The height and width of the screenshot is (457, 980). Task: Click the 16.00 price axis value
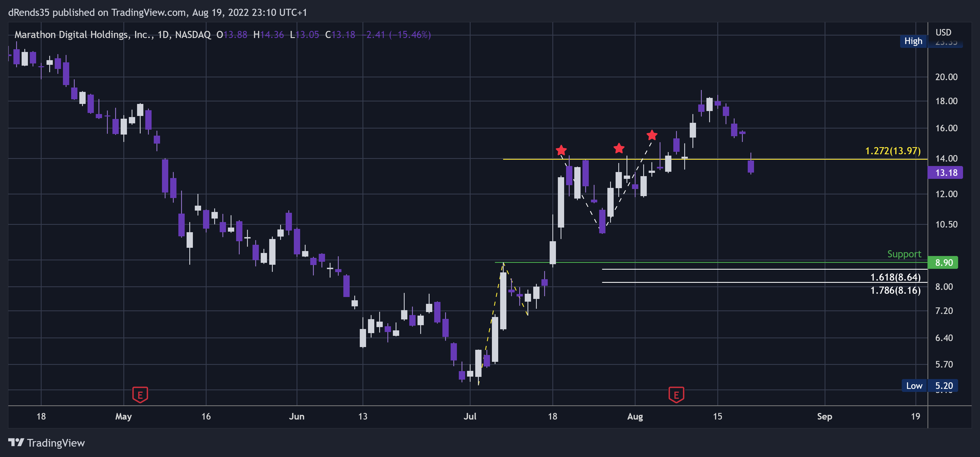coord(946,128)
